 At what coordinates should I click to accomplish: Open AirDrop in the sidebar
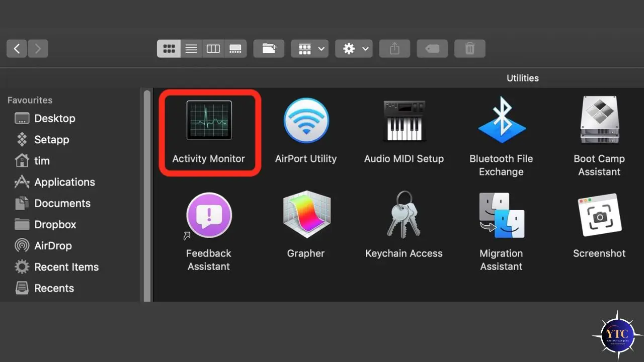(x=43, y=246)
